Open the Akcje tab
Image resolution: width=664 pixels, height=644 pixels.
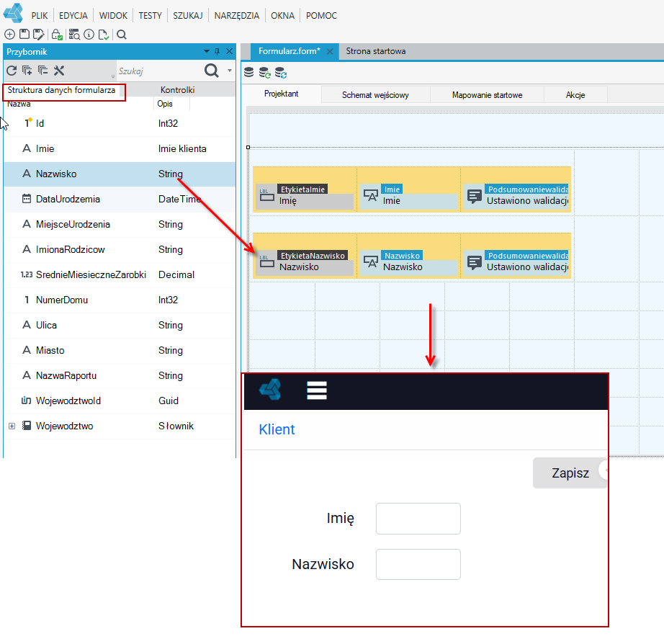click(x=575, y=95)
